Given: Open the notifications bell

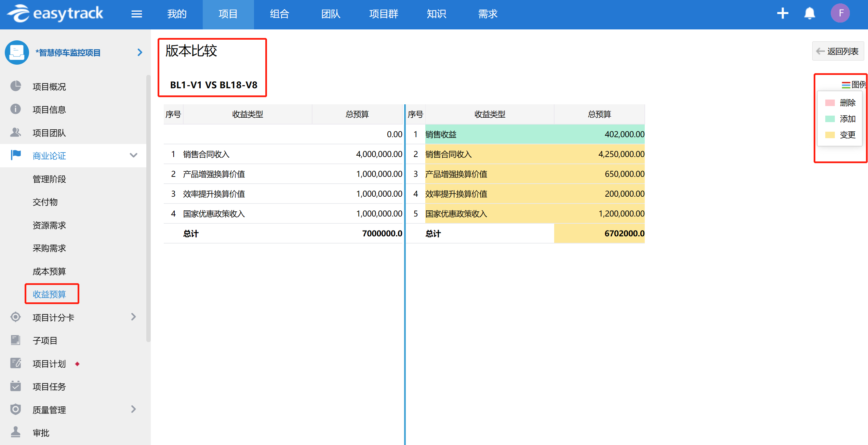Looking at the screenshot, I should 809,14.
